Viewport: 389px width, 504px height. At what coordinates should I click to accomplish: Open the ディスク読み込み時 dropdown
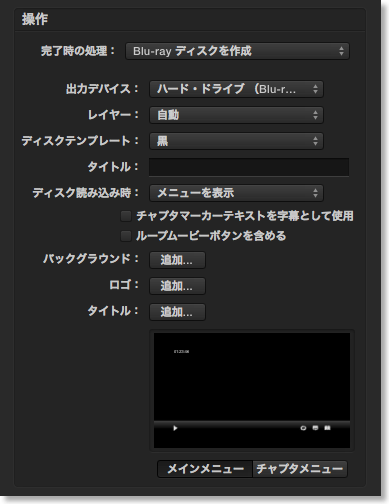236,193
